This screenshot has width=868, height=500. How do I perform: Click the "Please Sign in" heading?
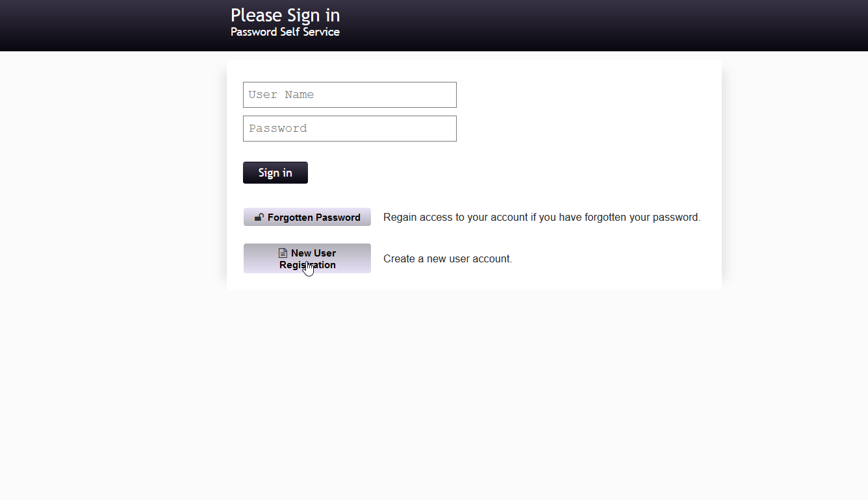tap(285, 15)
